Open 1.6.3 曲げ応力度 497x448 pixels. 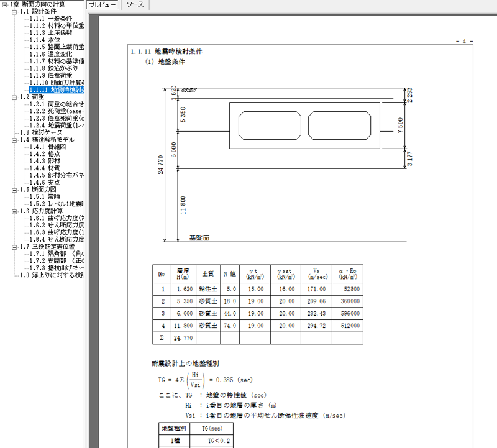pos(57,232)
